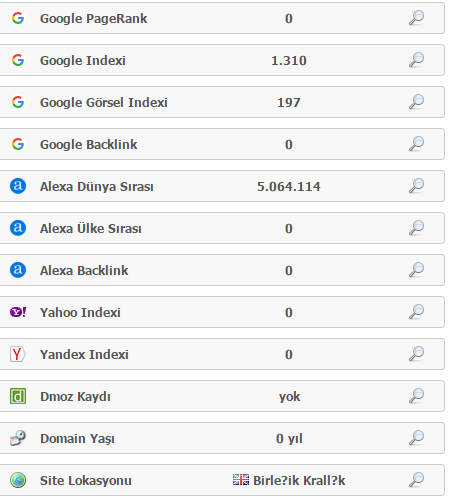Open Yandex Indexi magnifier icon
Image resolution: width=453 pixels, height=499 pixels.
pyautogui.click(x=416, y=354)
